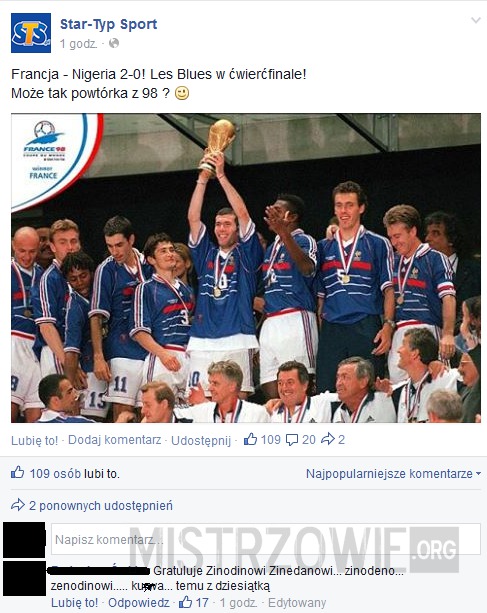Select Dodaj komentarz under the photo
Viewport: 487px width, 613px height.
tap(115, 440)
